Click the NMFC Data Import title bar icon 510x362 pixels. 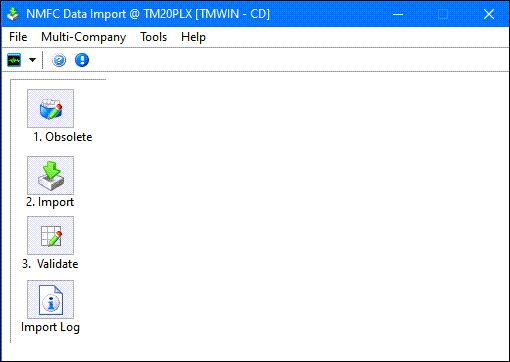pyautogui.click(x=13, y=14)
